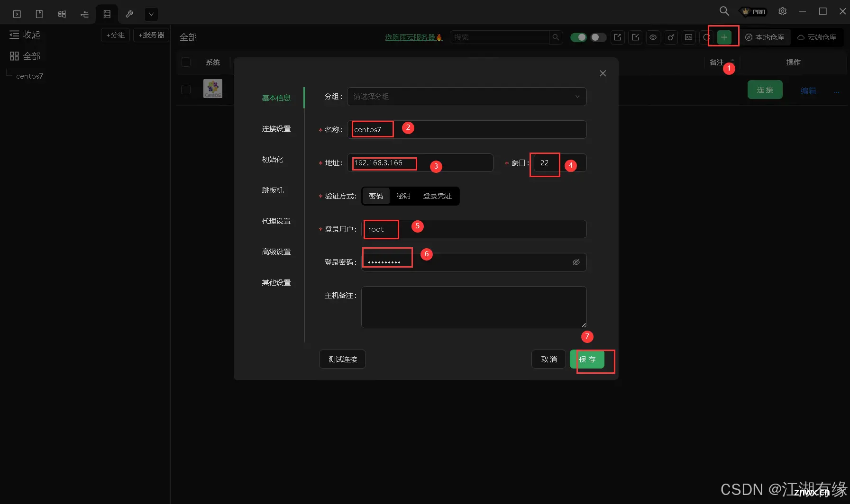Select the 代理设置 tab in dialog
Viewport: 850px width, 504px height.
tap(276, 221)
